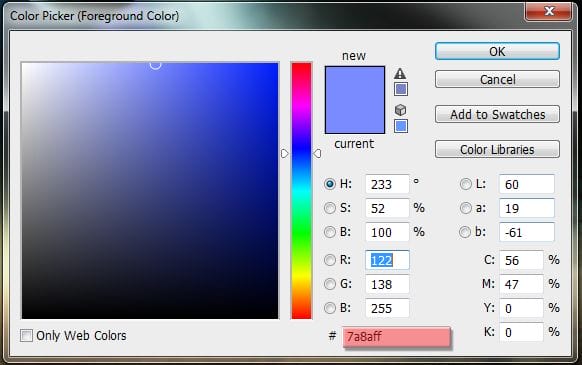Select the H hue radio button

330,184
